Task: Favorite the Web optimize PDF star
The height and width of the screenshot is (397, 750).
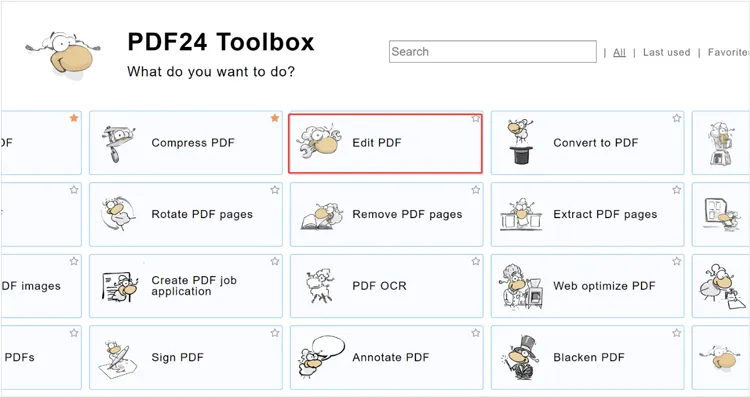Action: [x=676, y=261]
